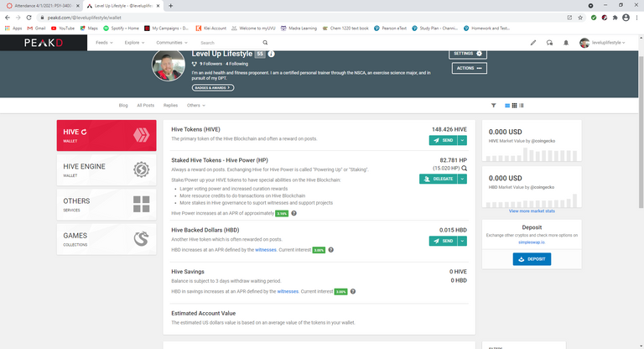Click the blue Deposit button
The height and width of the screenshot is (349, 644).
point(532,259)
